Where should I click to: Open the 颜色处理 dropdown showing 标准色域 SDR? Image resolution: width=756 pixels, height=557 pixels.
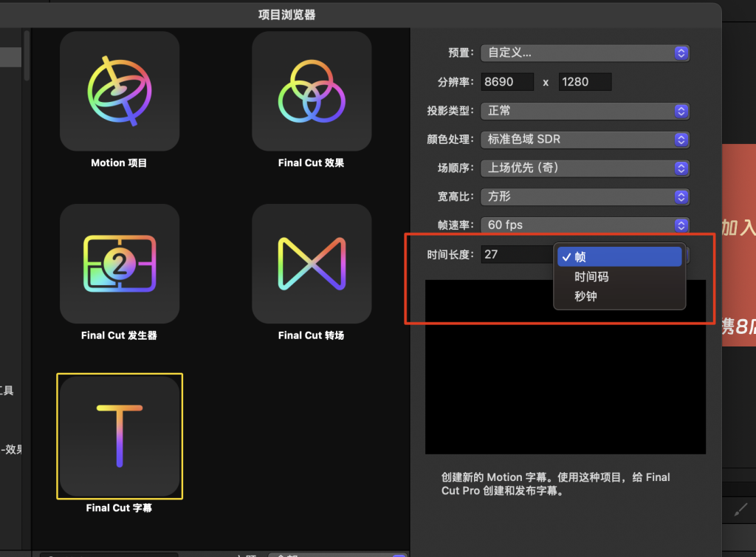pos(585,140)
